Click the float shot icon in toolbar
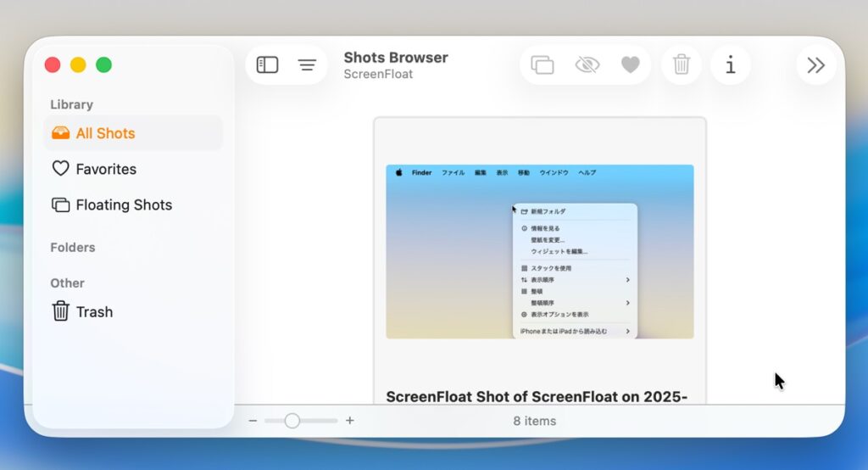The image size is (868, 470). point(542,65)
